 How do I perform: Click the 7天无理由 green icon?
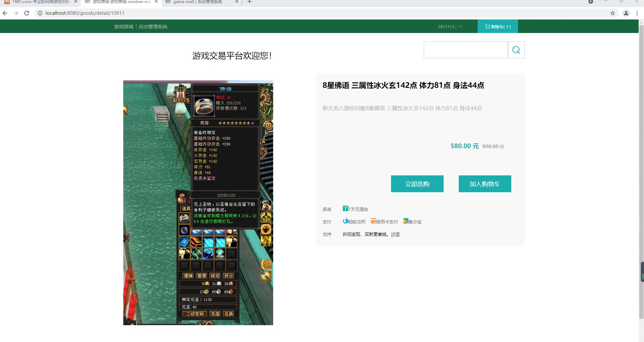click(346, 208)
